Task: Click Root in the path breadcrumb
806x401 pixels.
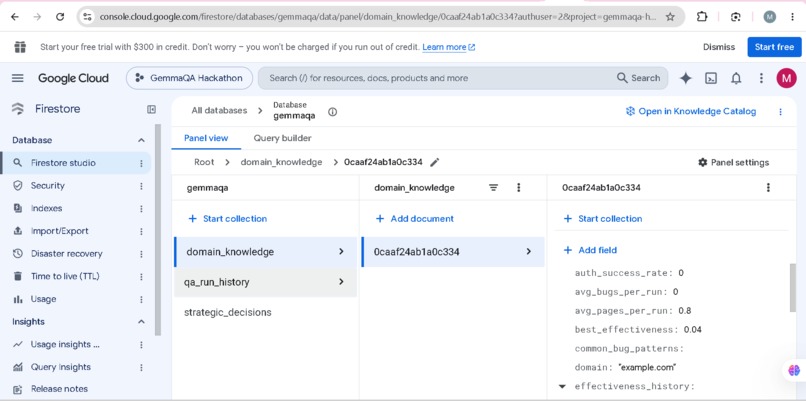Action: click(204, 162)
